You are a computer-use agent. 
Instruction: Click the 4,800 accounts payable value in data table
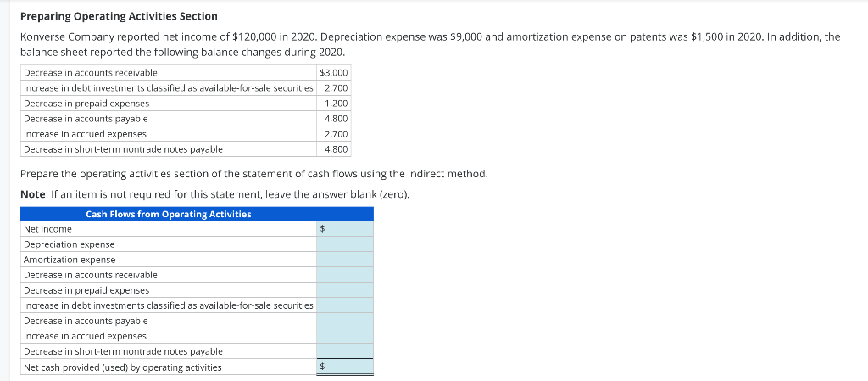pos(336,119)
